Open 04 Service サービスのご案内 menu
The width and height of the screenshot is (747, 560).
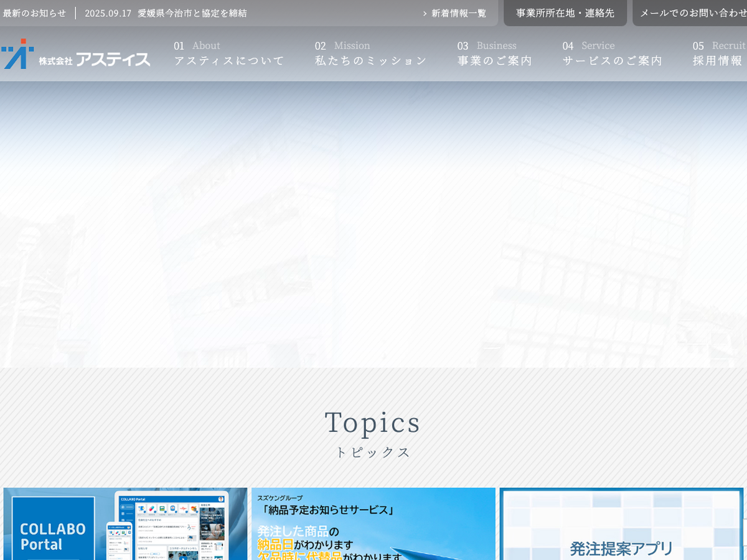click(612, 54)
